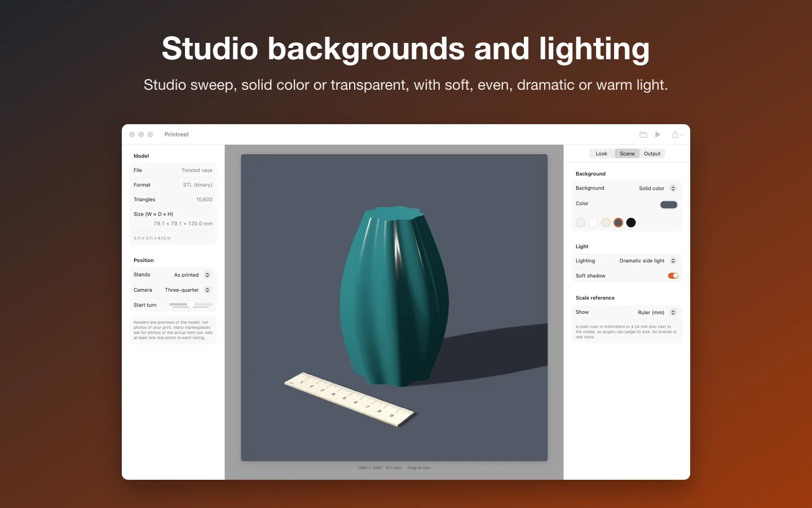
Task: Click the "Printreel" window title
Action: [x=176, y=134]
